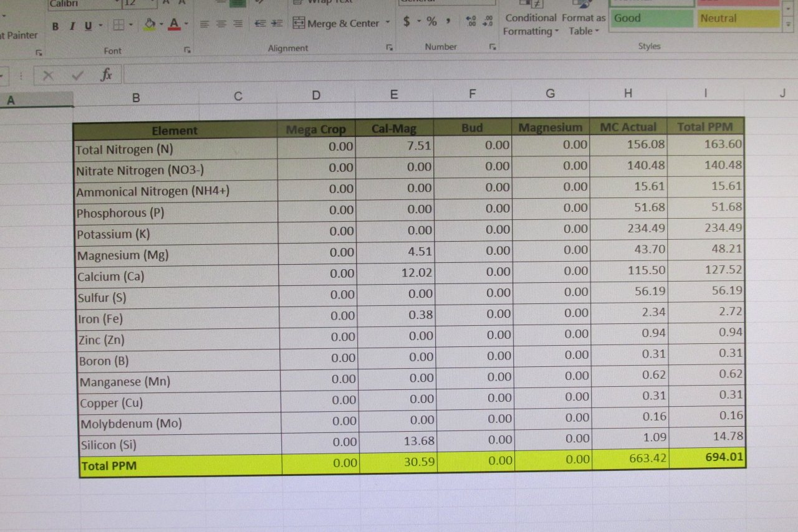Select MC Actual total 663.42
The width and height of the screenshot is (798, 532).
pyautogui.click(x=630, y=458)
